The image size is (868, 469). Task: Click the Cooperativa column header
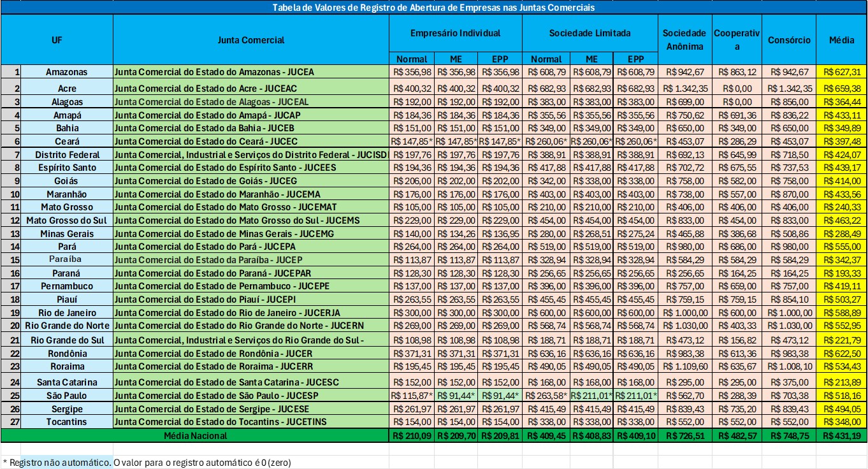(736, 40)
